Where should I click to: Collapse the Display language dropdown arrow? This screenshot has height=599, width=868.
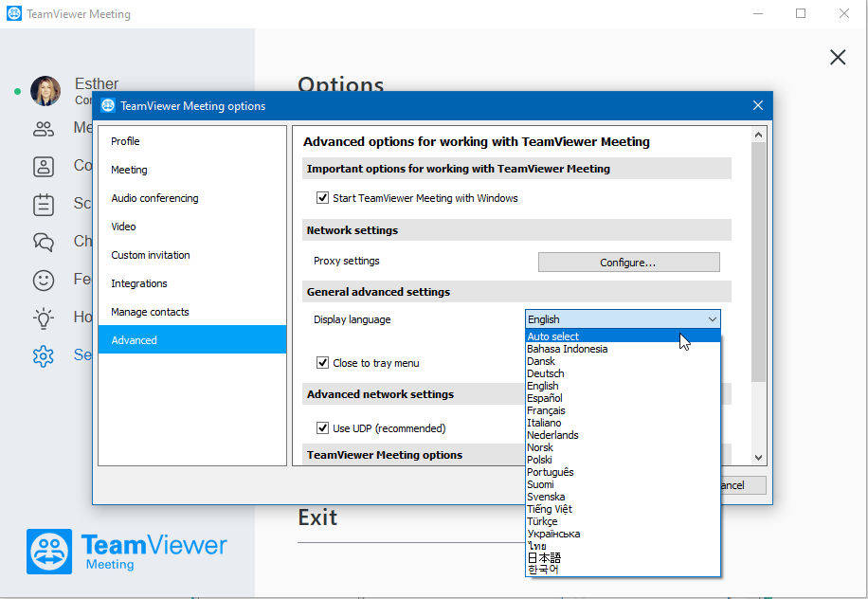pyautogui.click(x=712, y=319)
